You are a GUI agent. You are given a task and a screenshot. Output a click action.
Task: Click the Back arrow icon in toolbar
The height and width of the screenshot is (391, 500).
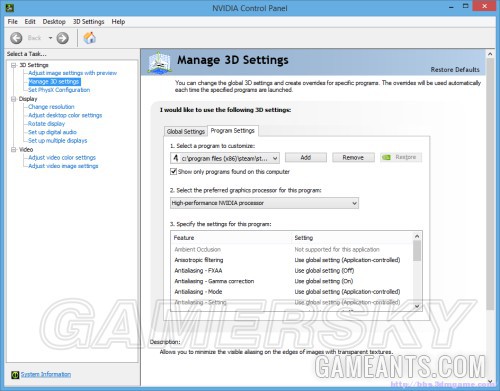point(16,38)
